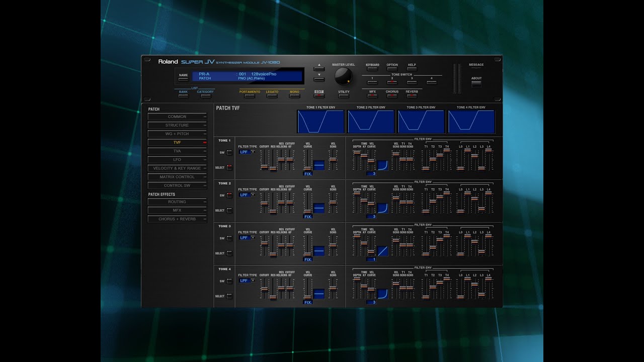Open the OPTION menu

[392, 69]
